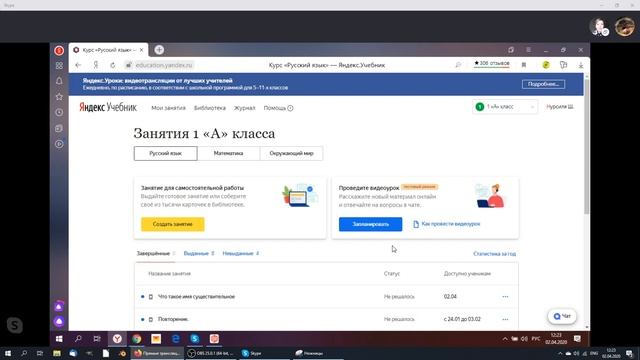Click the outer Windows Start button
This screenshot has height=360, width=640.
[8, 353]
